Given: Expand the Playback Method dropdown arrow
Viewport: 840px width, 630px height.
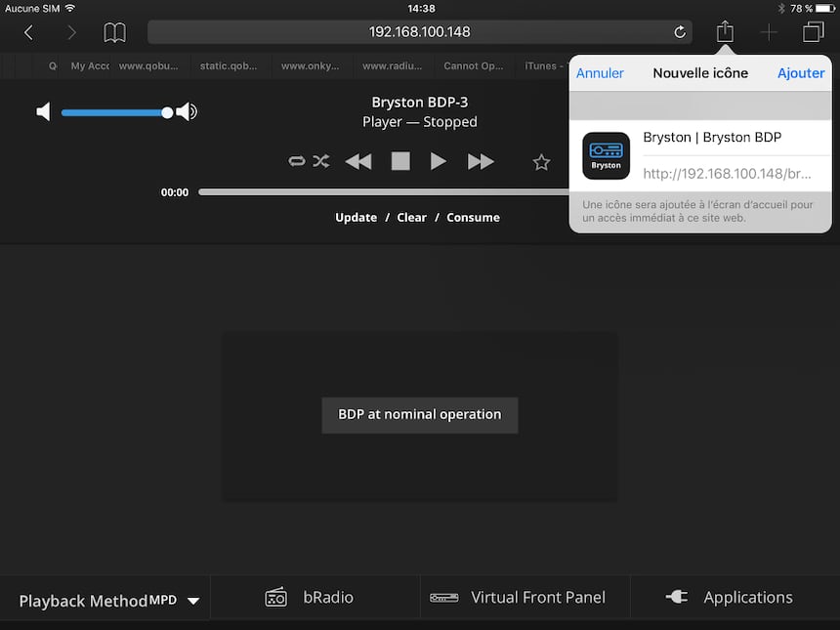Looking at the screenshot, I should coord(193,601).
